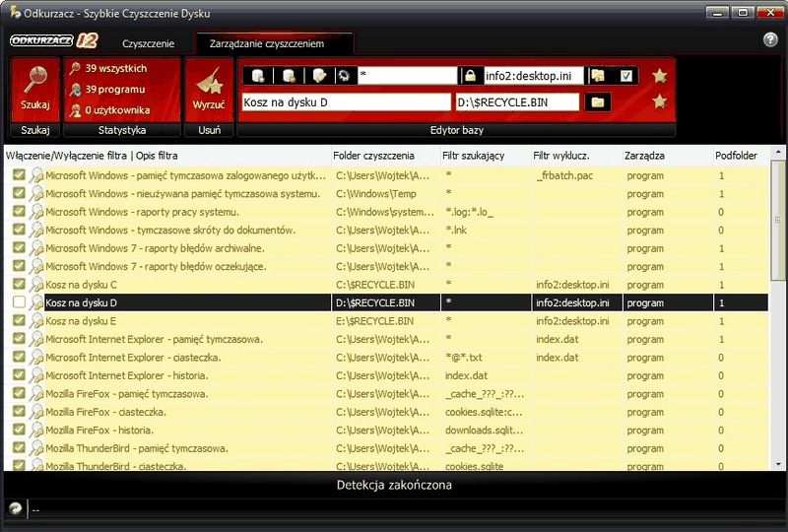
Task: Add a new database entry icon
Action: 258,76
